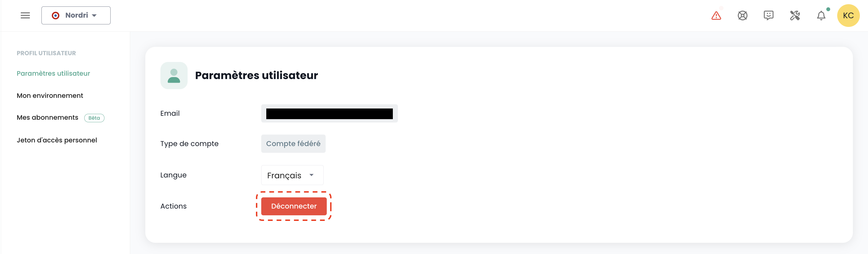Click the tools wrench icon
The image size is (868, 254).
click(795, 15)
